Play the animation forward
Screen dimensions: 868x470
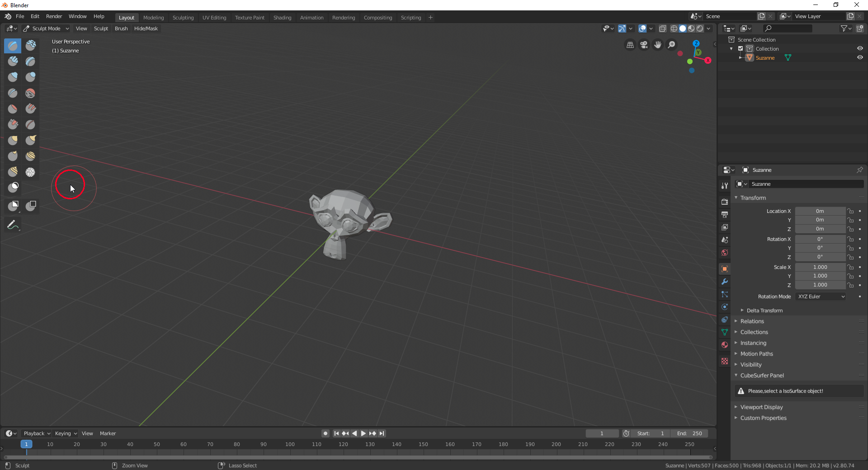pos(363,433)
